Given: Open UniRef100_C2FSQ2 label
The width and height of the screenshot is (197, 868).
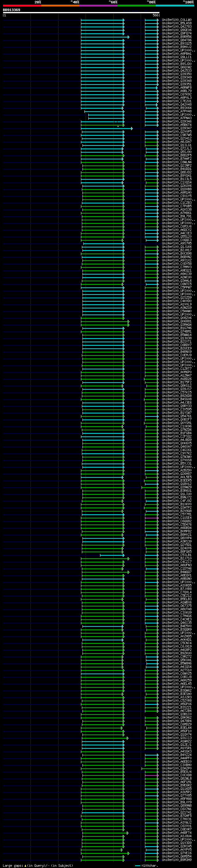Looking at the screenshot, I should [x=177, y=436].
